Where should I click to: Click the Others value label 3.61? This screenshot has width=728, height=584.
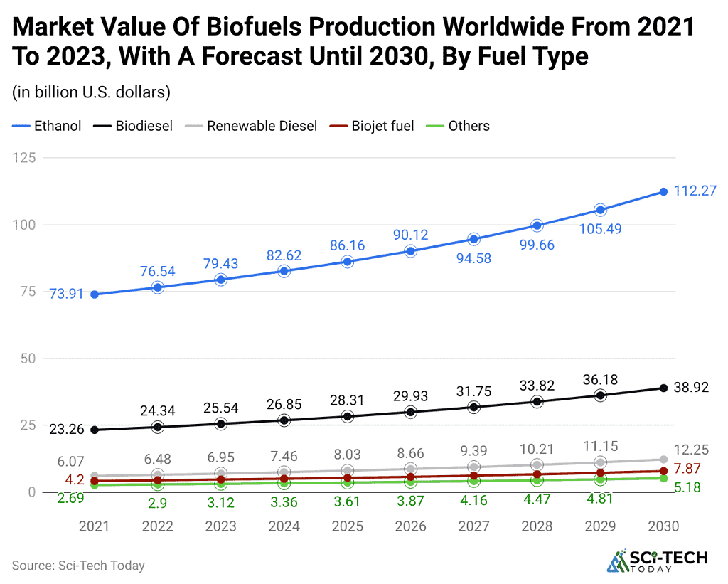(347, 501)
